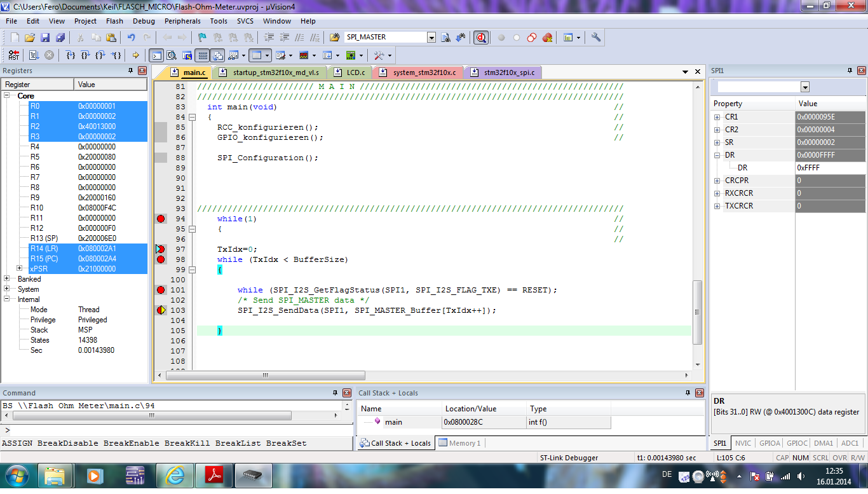The height and width of the screenshot is (494, 868).
Task: Expand CR1 in SPI1 panel
Action: coord(717,117)
